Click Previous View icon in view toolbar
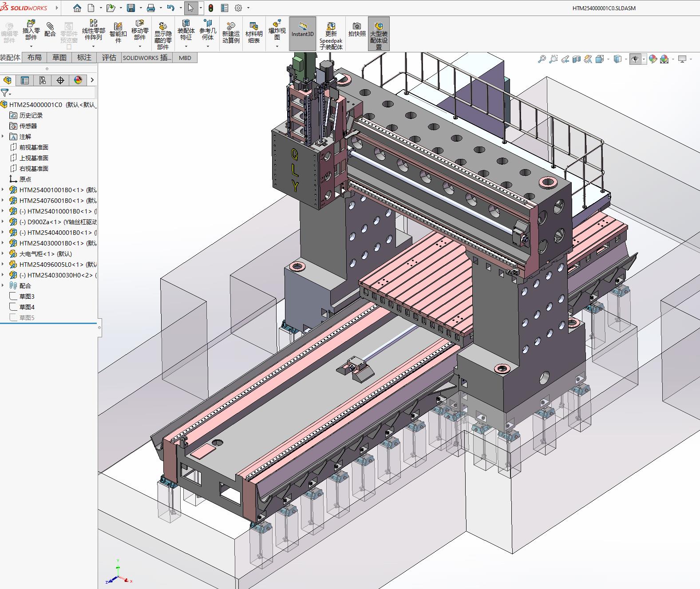The width and height of the screenshot is (700, 589). tap(565, 59)
